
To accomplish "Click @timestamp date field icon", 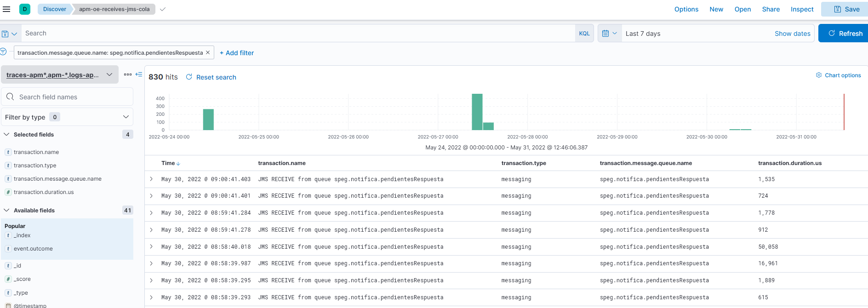I will [8, 305].
